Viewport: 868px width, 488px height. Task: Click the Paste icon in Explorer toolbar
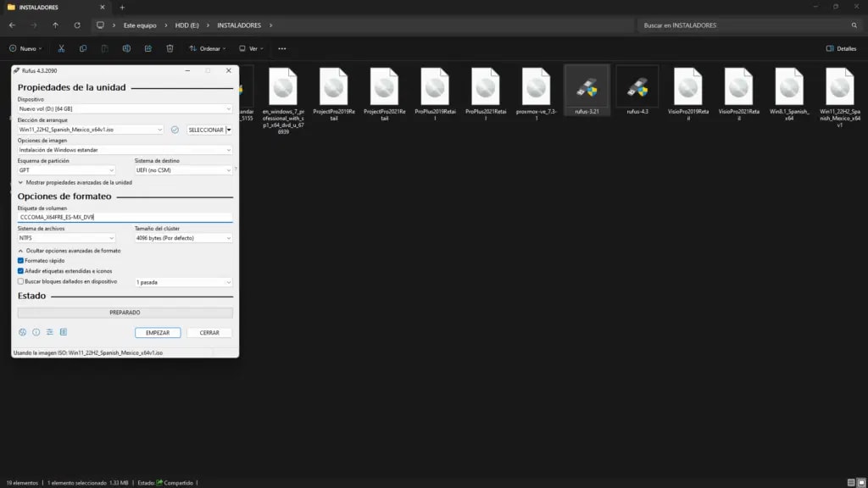pyautogui.click(x=104, y=48)
